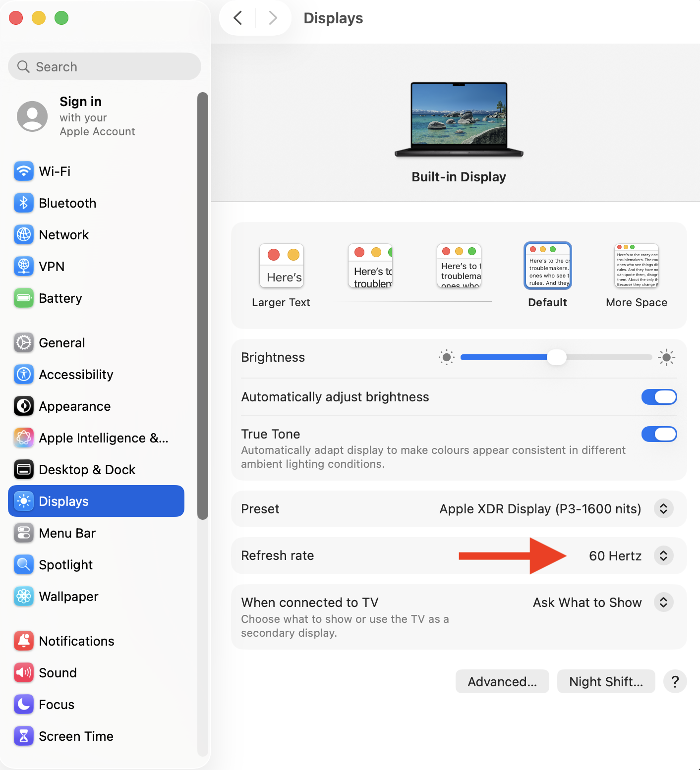The height and width of the screenshot is (770, 700).
Task: Open the Preset dropdown stepper
Action: pyautogui.click(x=663, y=509)
